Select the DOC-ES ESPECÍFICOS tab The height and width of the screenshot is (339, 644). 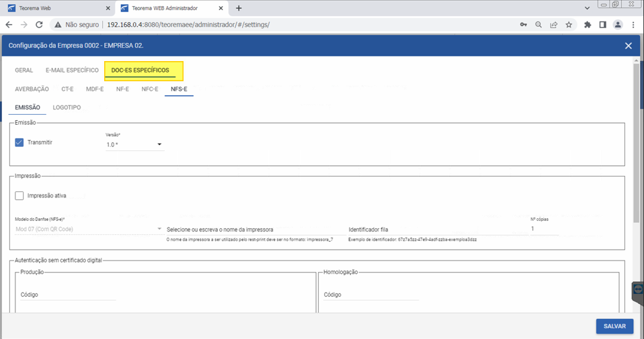click(x=140, y=70)
